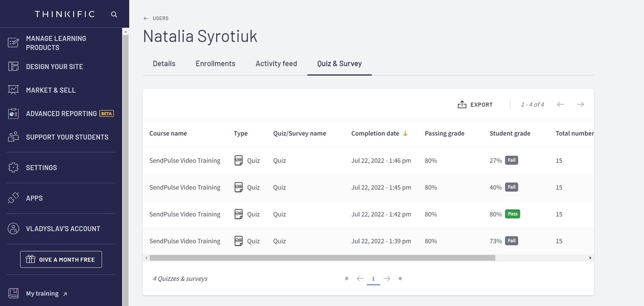Click the Design Your Site layout icon
The height and width of the screenshot is (306, 644).
[x=13, y=66]
